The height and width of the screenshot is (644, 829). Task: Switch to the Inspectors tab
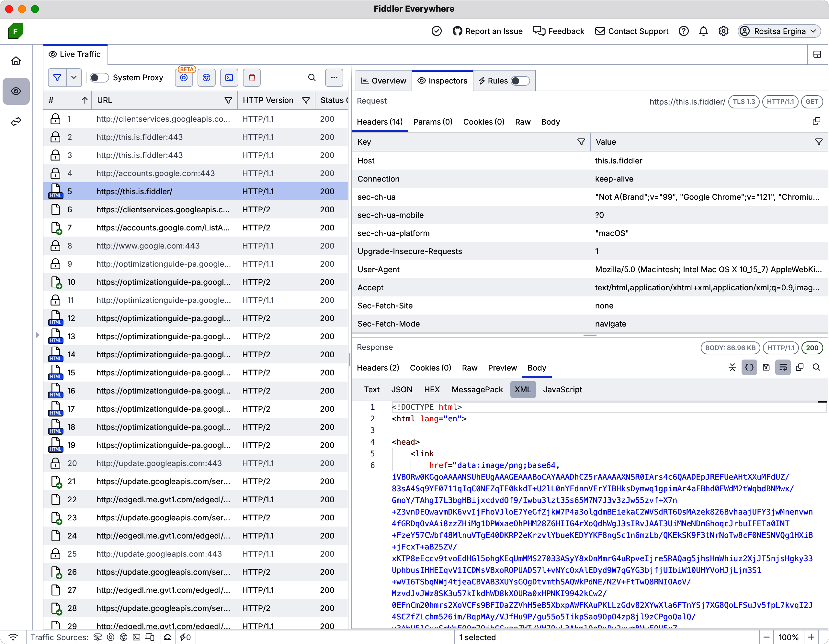(443, 81)
